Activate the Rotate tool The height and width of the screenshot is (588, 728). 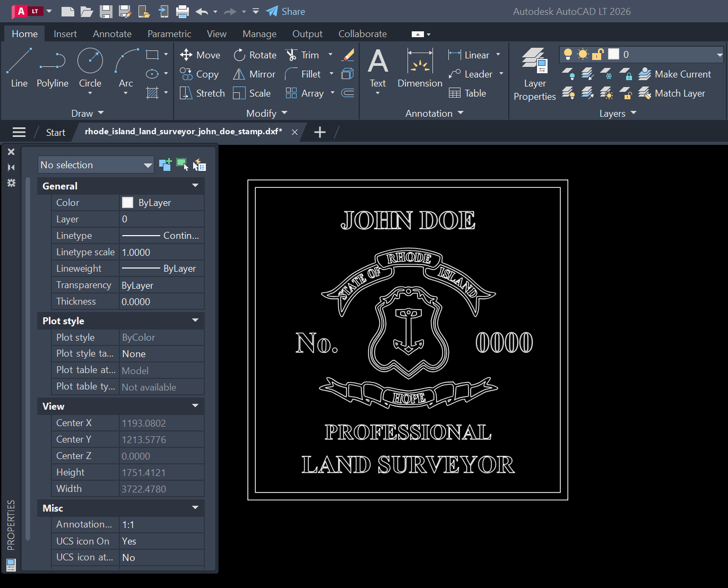(255, 55)
